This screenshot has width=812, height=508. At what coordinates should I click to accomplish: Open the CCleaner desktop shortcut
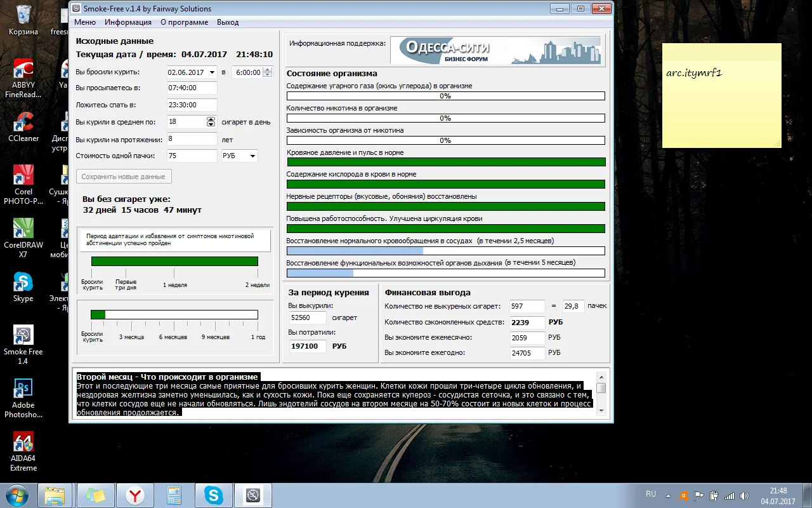click(23, 123)
